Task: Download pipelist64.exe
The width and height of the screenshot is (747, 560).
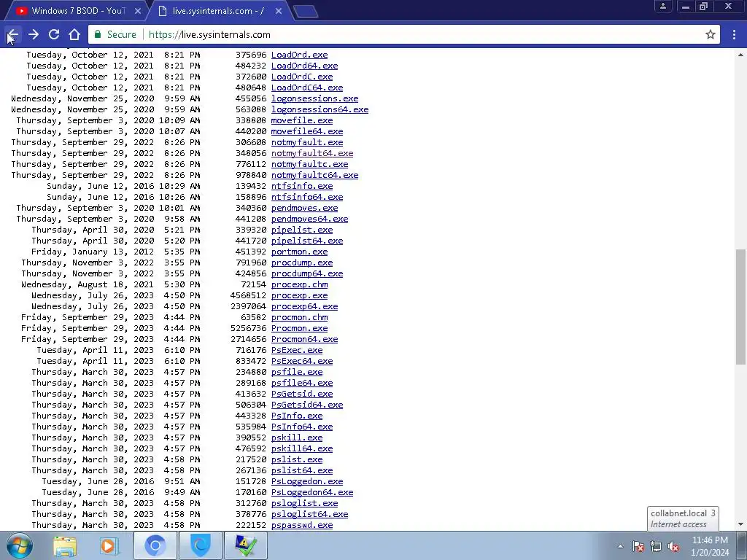Action: pos(307,241)
